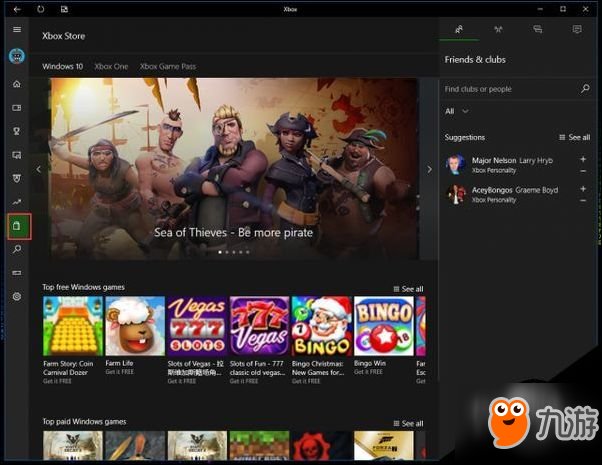Open the Farm Life game tile

coord(135,336)
